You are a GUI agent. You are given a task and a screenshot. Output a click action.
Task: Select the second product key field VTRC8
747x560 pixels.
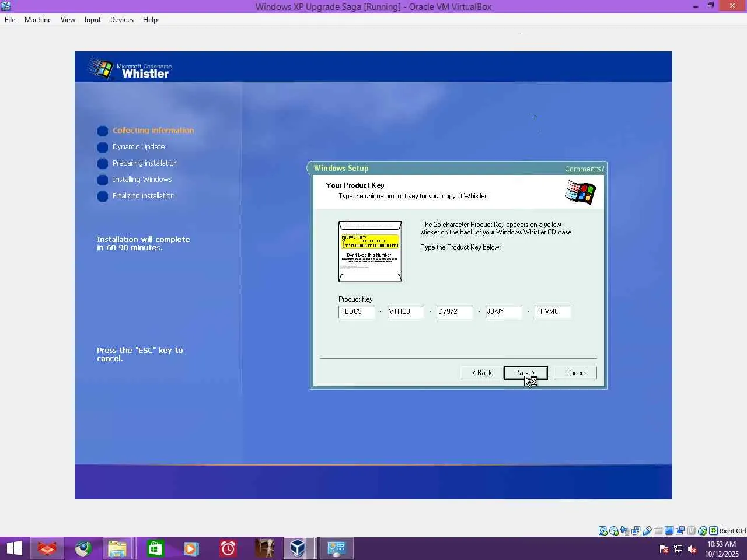tap(406, 311)
